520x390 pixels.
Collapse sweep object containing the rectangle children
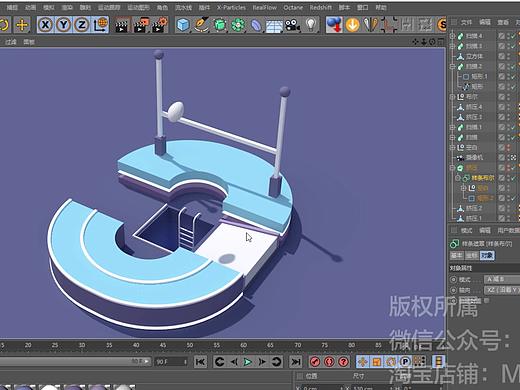click(x=452, y=66)
